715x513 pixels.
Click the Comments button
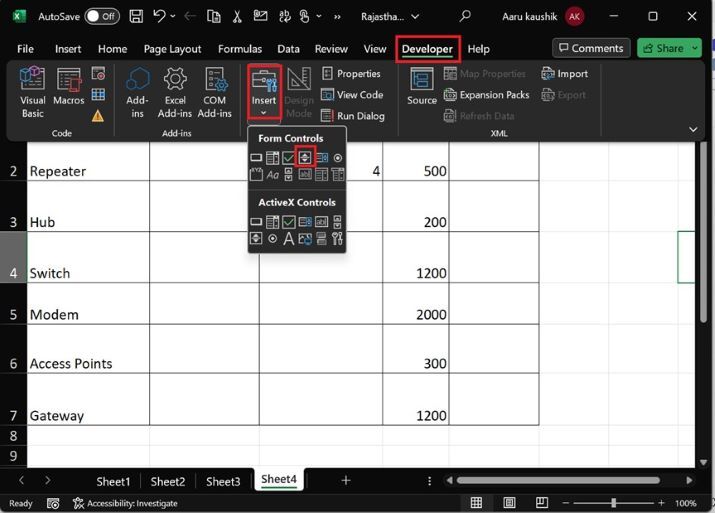point(590,48)
